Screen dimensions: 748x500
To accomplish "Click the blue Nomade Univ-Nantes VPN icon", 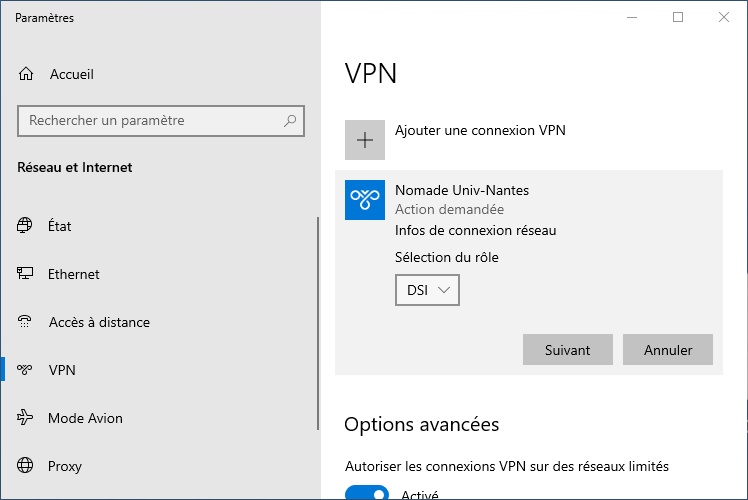I will (364, 199).
